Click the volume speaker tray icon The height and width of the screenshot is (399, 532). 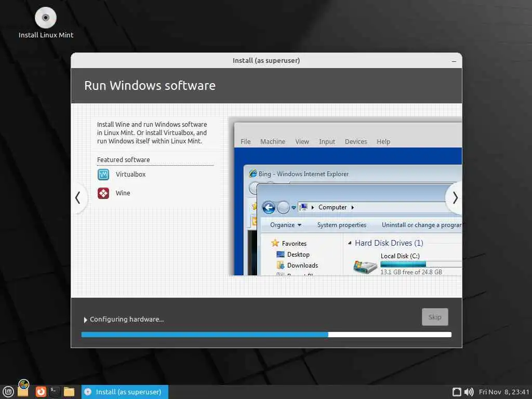click(469, 392)
